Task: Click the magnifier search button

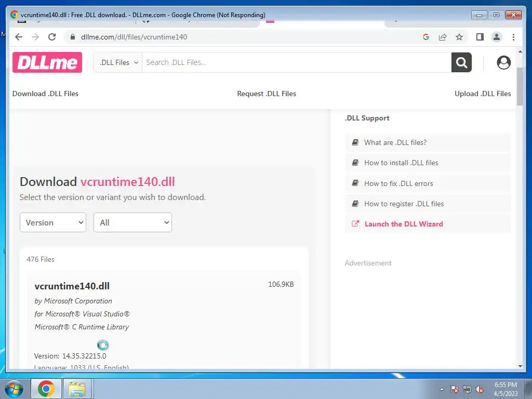Action: (461, 62)
